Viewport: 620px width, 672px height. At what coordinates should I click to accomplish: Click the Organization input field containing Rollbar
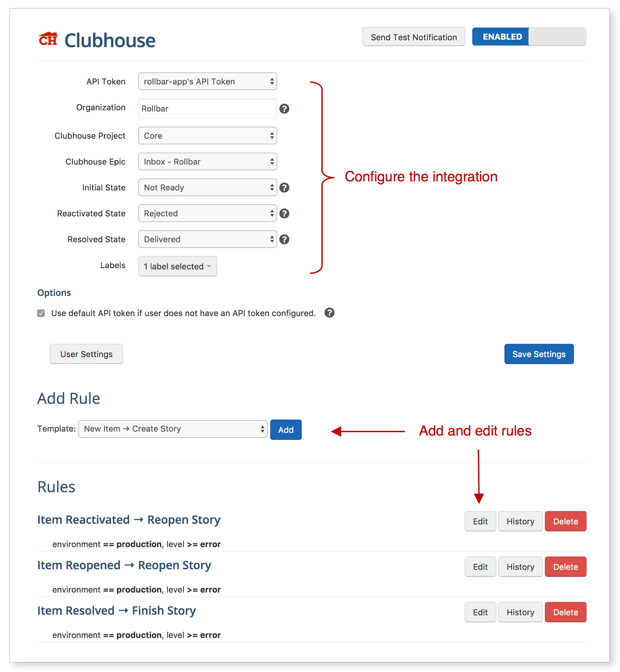(x=207, y=108)
